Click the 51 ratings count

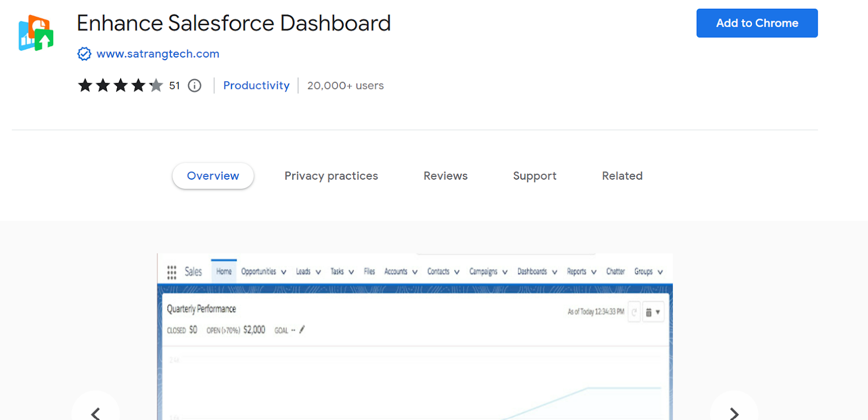click(x=174, y=86)
